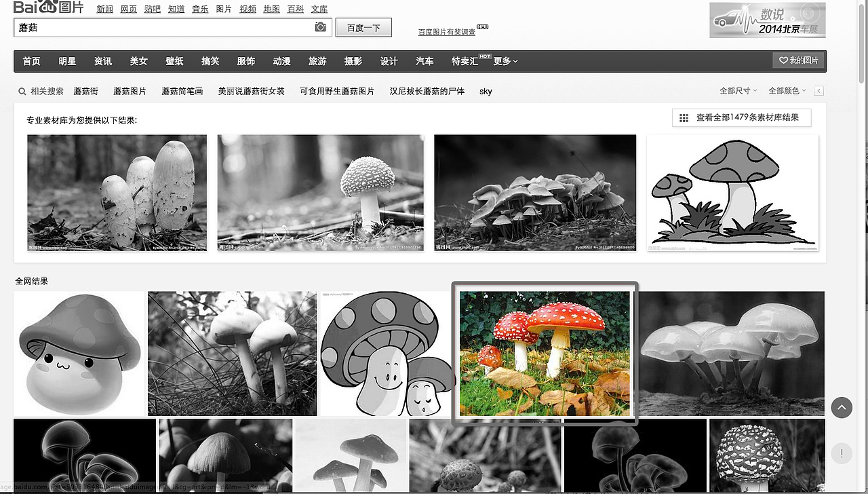Viewport: 868px width, 494px height.
Task: Click the grid icon beside 查看全部1479条素材库结果
Action: [x=684, y=117]
